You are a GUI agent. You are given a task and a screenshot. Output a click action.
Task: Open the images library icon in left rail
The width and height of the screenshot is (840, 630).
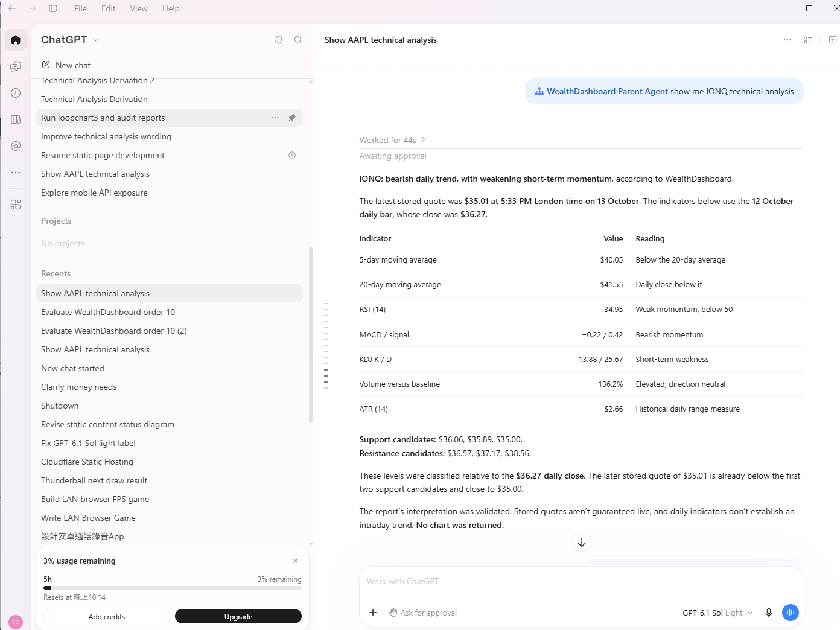(x=16, y=66)
